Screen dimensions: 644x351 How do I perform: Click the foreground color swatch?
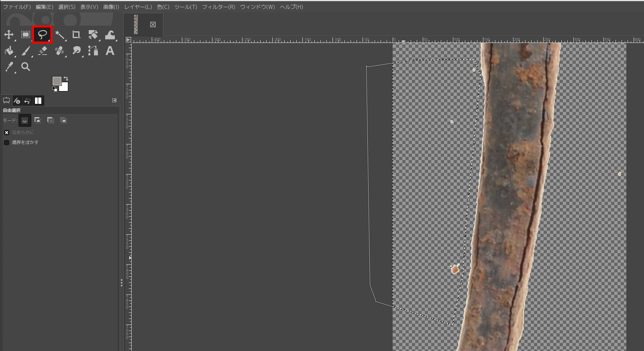pyautogui.click(x=57, y=81)
